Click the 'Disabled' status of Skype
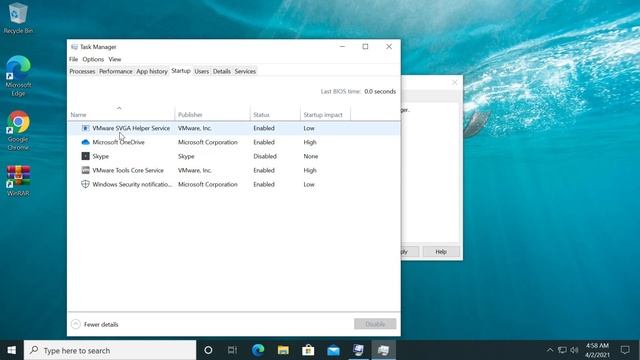 click(265, 156)
